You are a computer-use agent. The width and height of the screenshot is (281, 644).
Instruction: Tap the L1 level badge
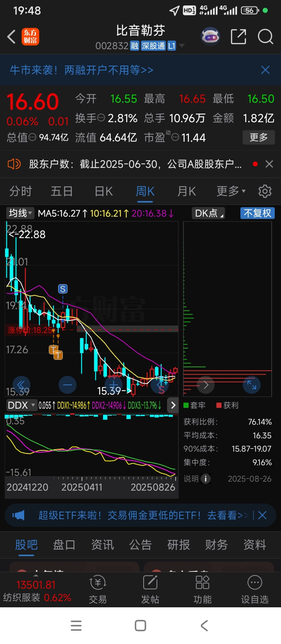coord(172,46)
